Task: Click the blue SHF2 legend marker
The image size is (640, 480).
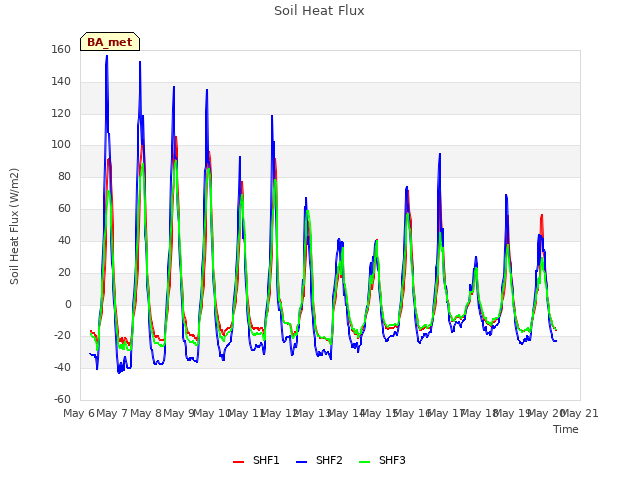Action: coord(301,462)
